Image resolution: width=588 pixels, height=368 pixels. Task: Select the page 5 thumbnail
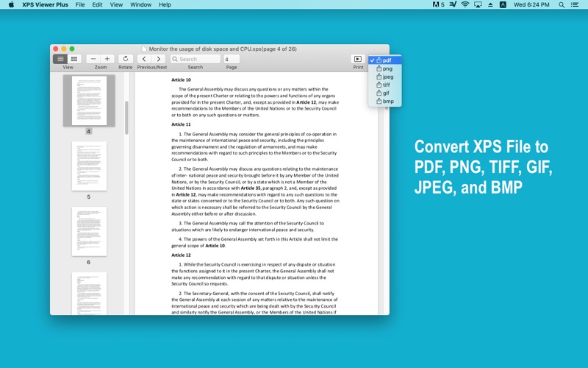point(89,166)
